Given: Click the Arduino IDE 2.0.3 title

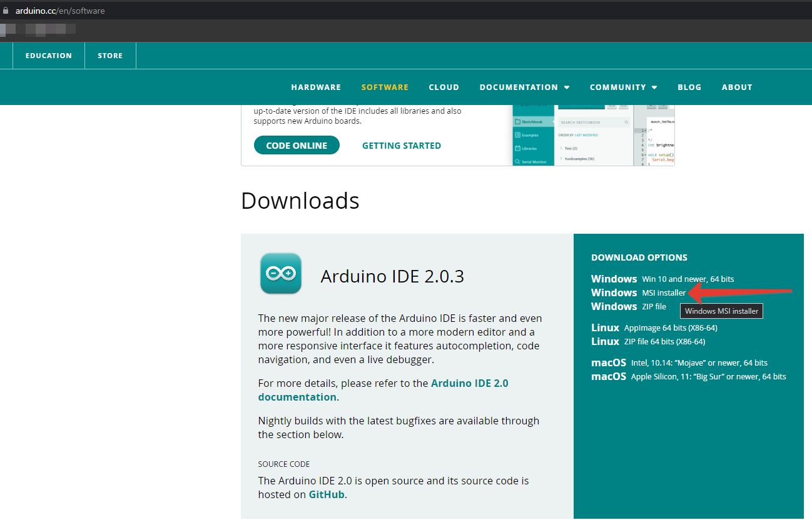Looking at the screenshot, I should coord(392,276).
